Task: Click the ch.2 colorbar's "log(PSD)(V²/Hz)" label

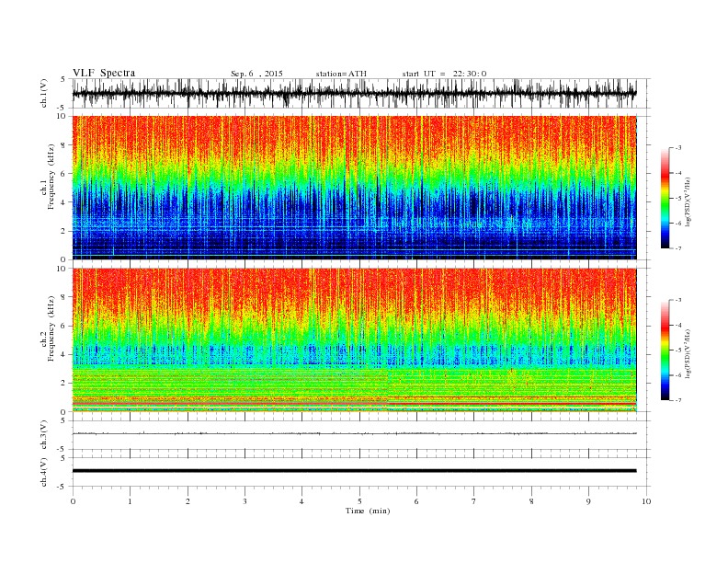Action: [x=688, y=354]
